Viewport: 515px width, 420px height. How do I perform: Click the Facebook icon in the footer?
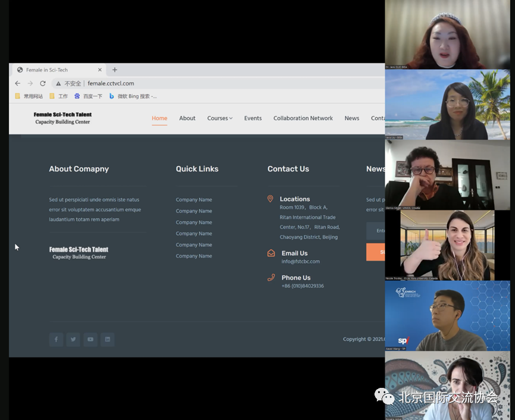[56, 340]
